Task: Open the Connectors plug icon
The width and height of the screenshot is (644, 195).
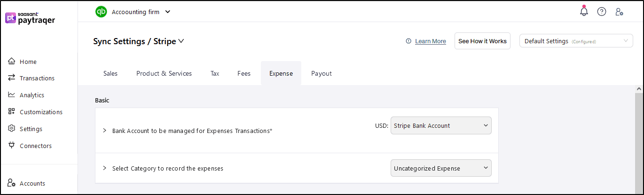Action: coord(12,146)
